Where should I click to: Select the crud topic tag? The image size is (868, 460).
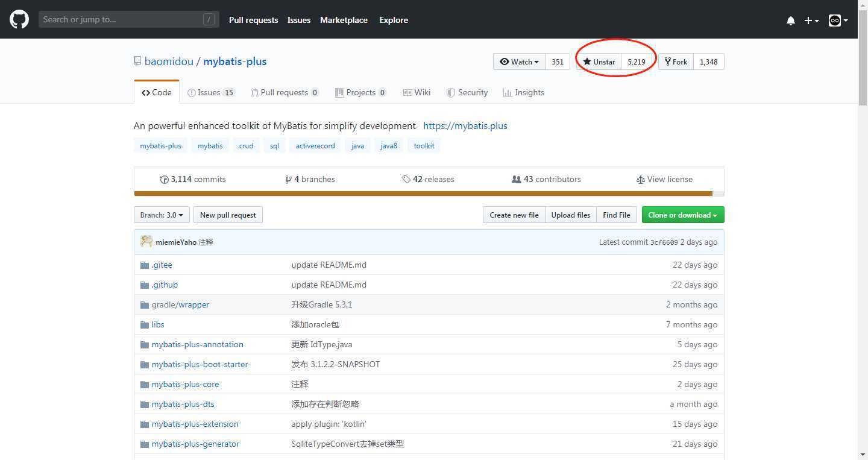(x=246, y=146)
